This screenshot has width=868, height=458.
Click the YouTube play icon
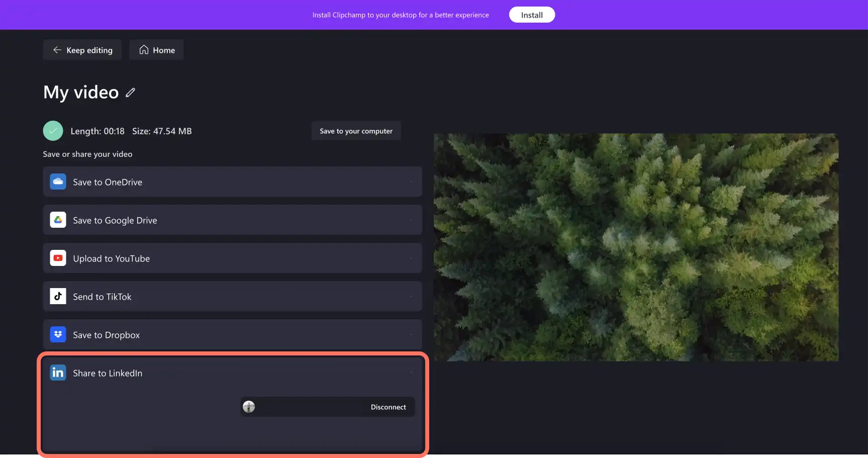(x=58, y=258)
